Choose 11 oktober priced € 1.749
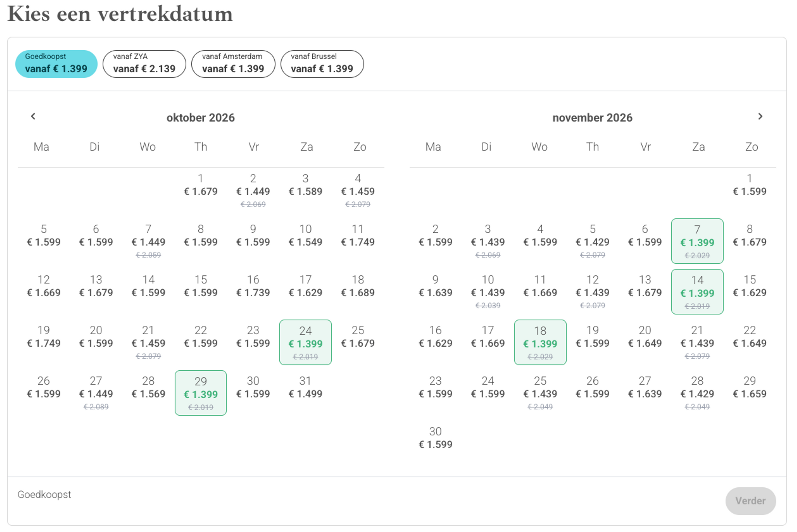This screenshot has height=532, width=797. click(358, 236)
